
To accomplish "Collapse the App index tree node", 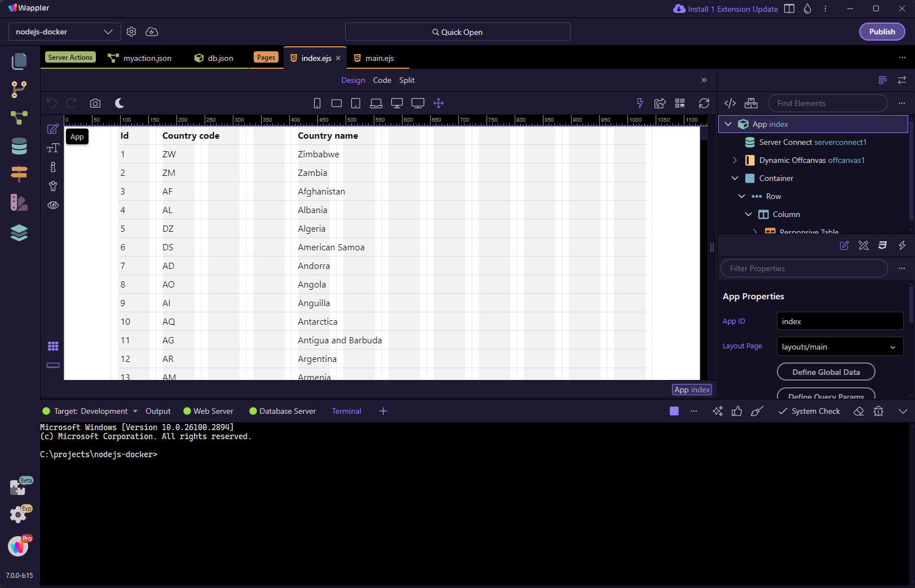I will tap(728, 124).
